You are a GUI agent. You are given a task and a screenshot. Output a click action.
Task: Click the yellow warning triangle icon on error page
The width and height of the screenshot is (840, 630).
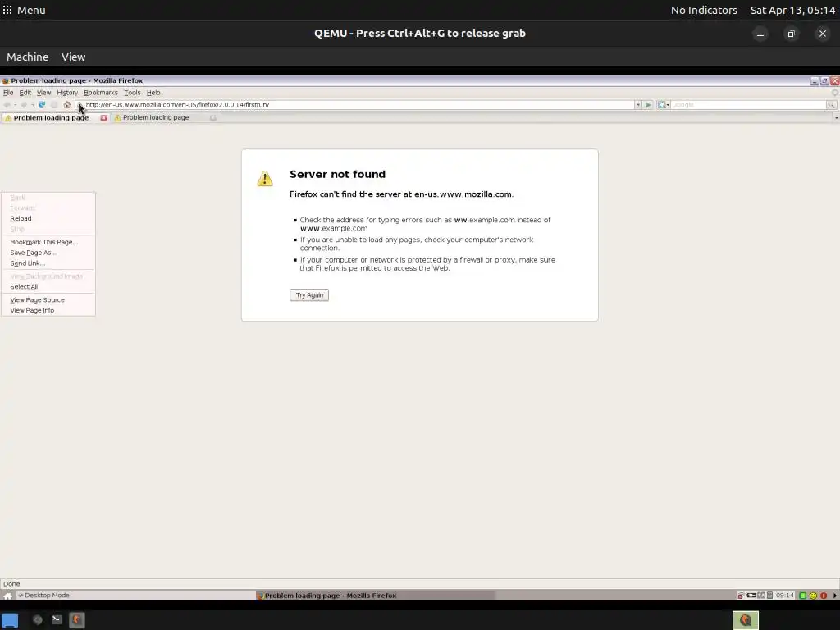point(265,178)
